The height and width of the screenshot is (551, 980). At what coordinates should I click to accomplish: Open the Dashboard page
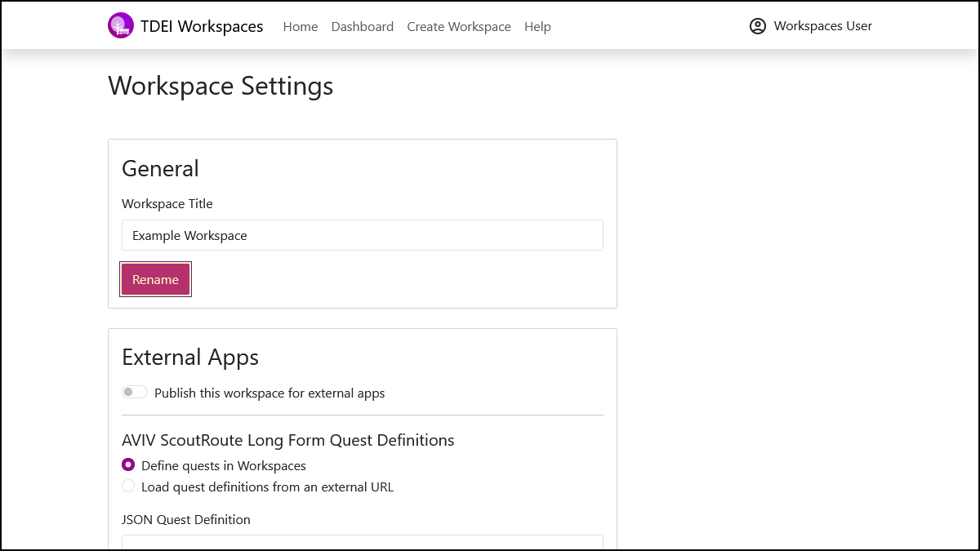[x=362, y=26]
